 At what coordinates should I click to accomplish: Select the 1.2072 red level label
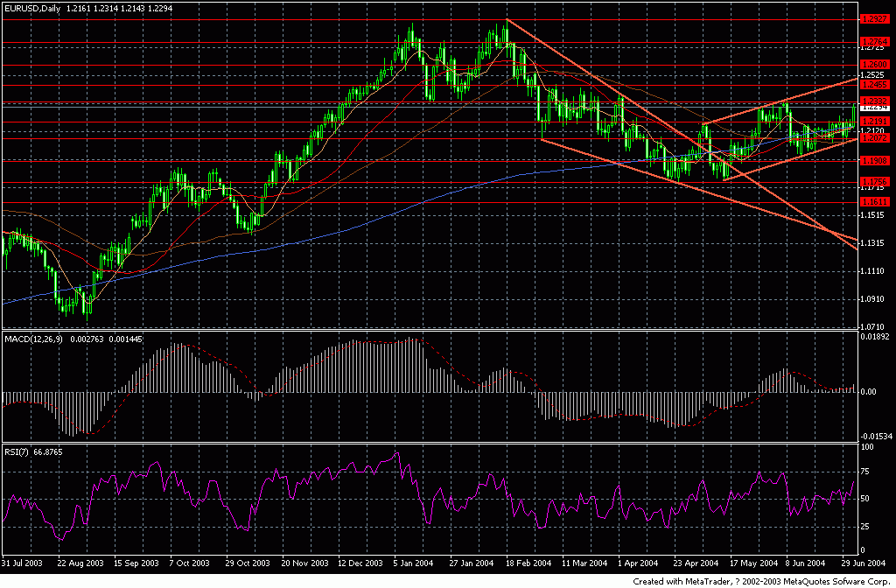pos(874,138)
